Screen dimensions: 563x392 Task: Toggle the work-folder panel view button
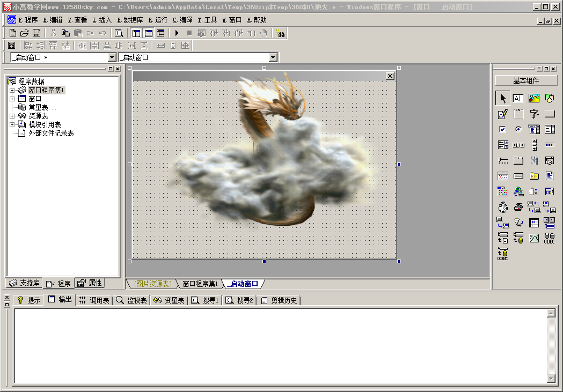tap(136, 33)
